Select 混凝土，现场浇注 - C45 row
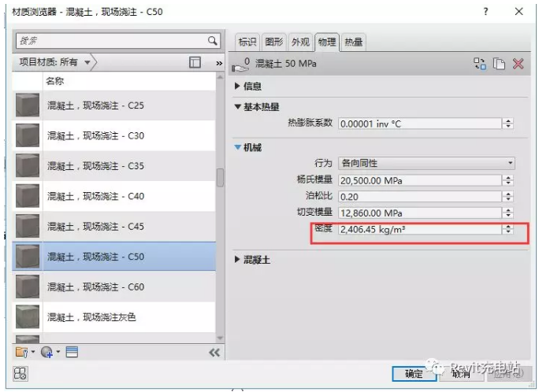Screen dimensions: 539x392 pos(114,226)
